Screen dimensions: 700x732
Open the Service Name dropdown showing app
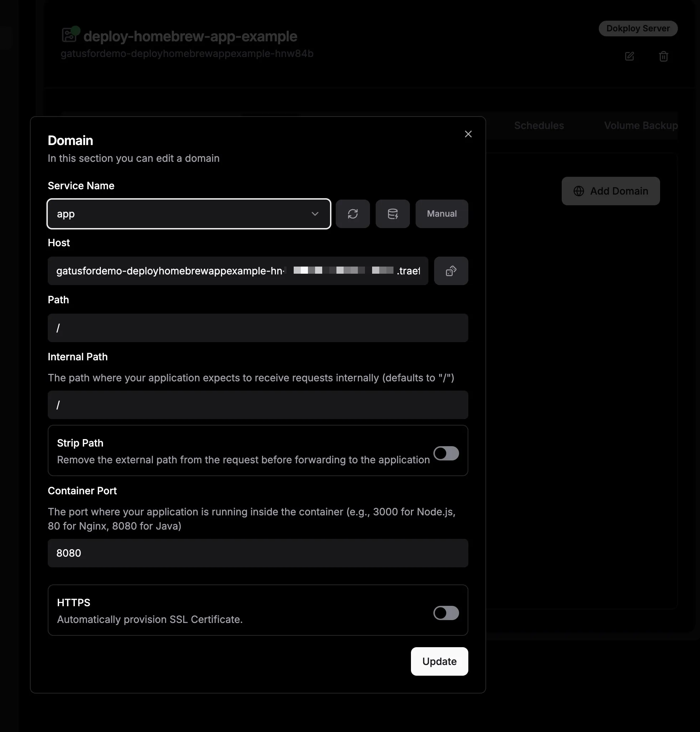(x=189, y=214)
